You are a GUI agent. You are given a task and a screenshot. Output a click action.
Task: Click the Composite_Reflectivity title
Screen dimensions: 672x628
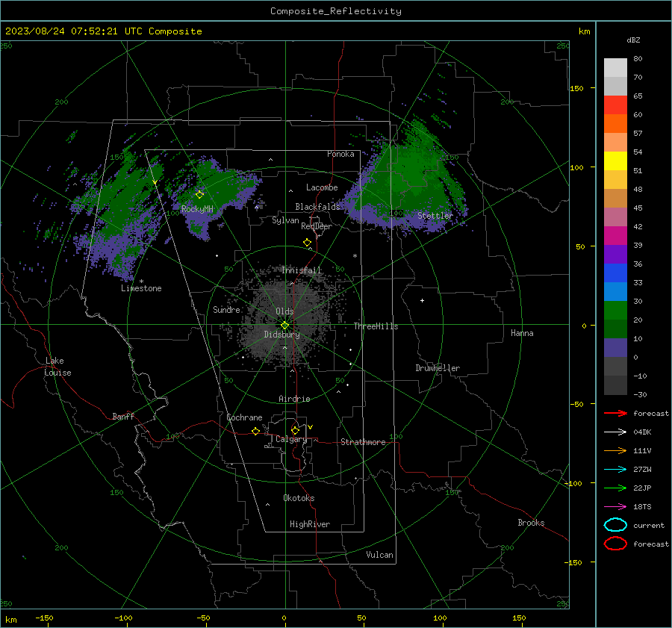coord(336,11)
